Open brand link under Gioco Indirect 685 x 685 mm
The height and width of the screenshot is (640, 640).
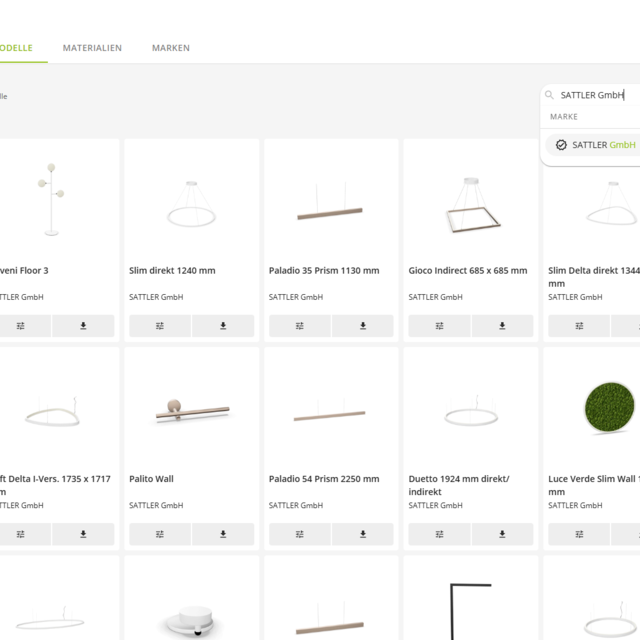pyautogui.click(x=436, y=297)
